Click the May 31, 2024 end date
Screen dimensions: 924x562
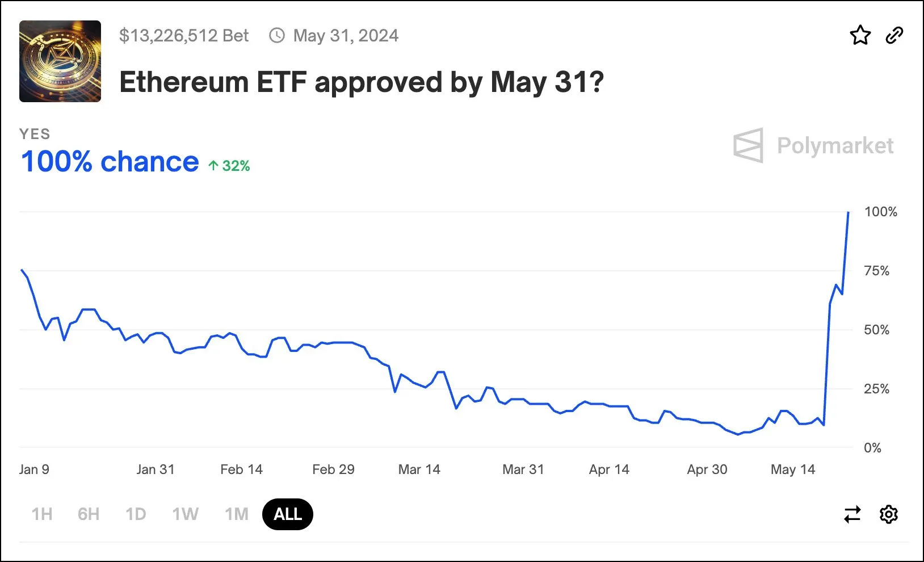tap(346, 36)
